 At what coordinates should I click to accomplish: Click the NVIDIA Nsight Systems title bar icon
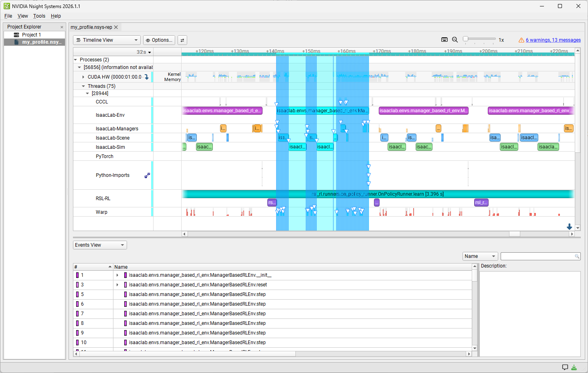tap(7, 6)
